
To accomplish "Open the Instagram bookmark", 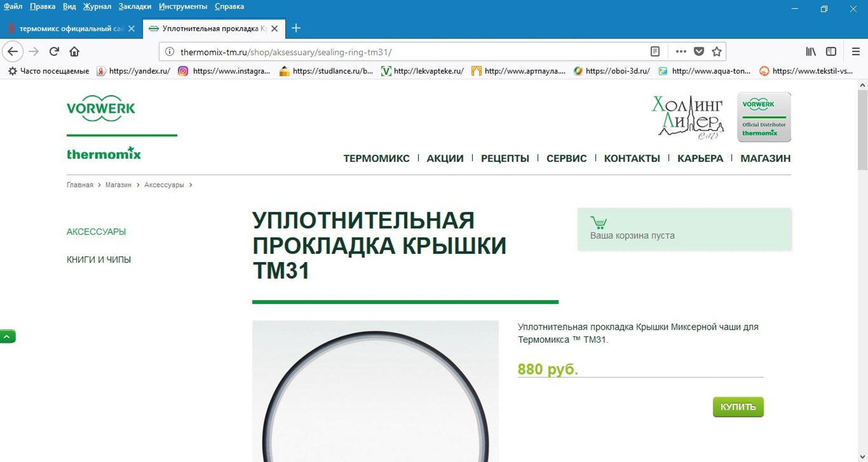I will click(224, 71).
